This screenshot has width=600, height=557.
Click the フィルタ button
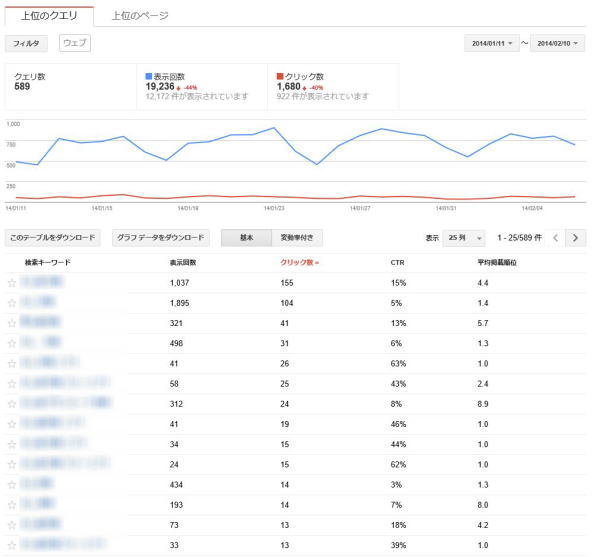(26, 44)
